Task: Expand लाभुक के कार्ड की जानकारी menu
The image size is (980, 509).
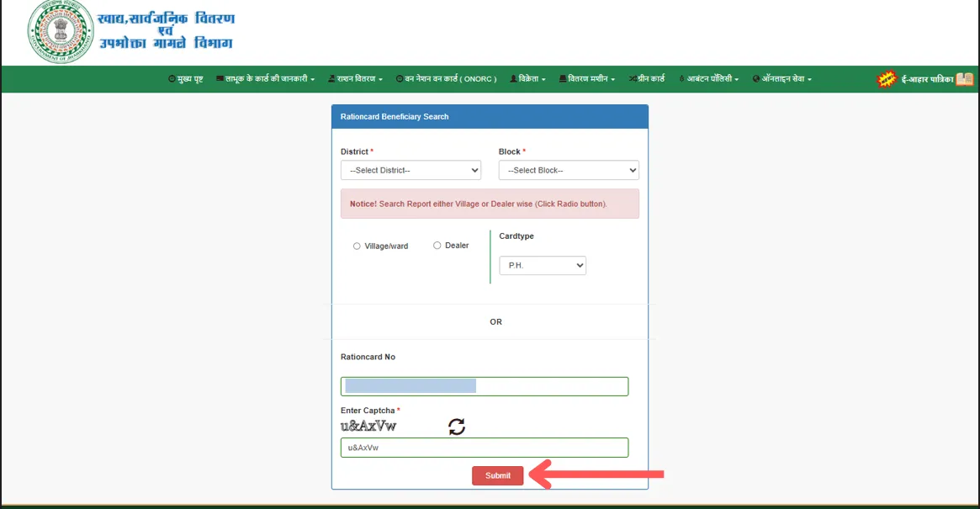Action: pyautogui.click(x=266, y=79)
